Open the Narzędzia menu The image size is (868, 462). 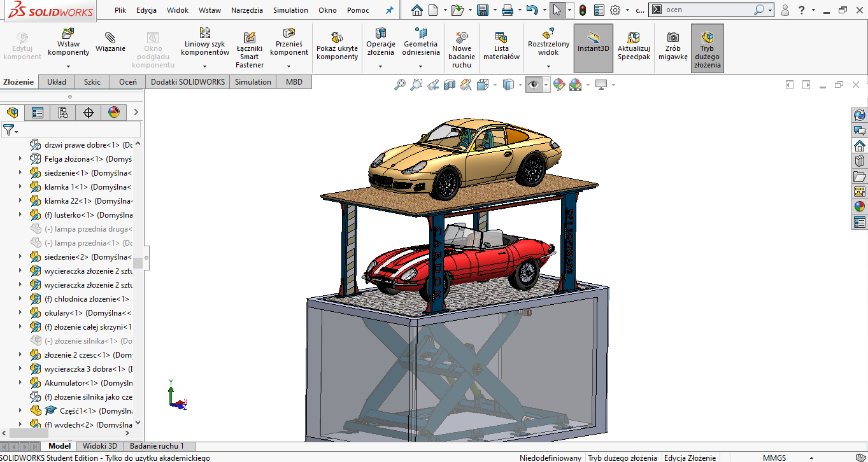(x=247, y=10)
